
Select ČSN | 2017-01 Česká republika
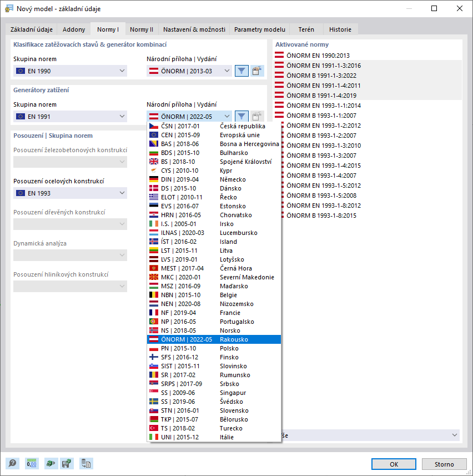coord(214,126)
